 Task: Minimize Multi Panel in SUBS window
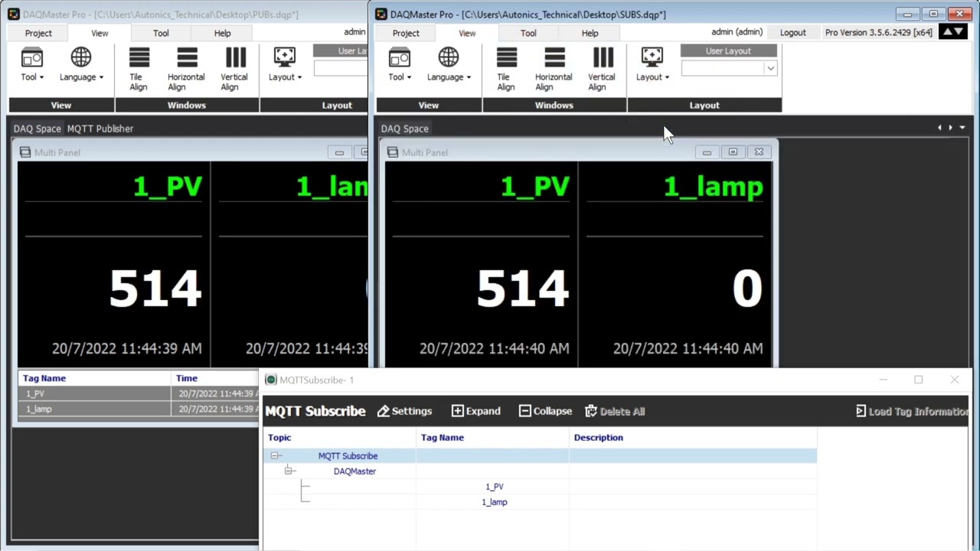point(707,152)
